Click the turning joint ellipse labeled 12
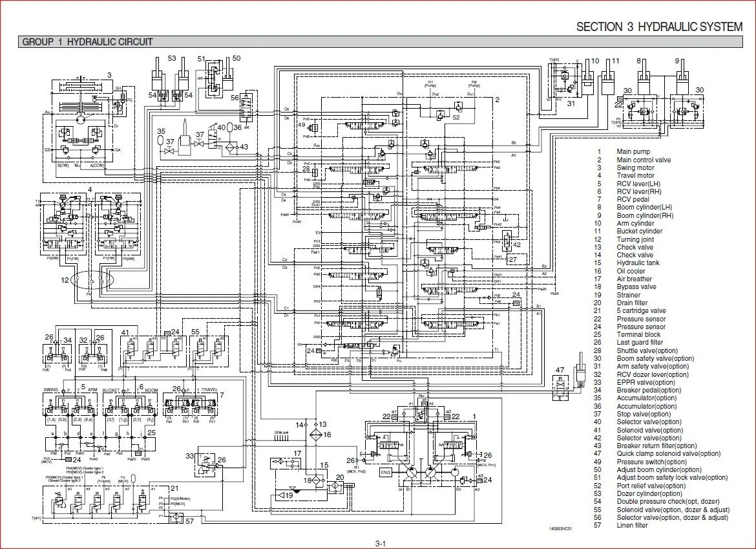 tap(92, 279)
